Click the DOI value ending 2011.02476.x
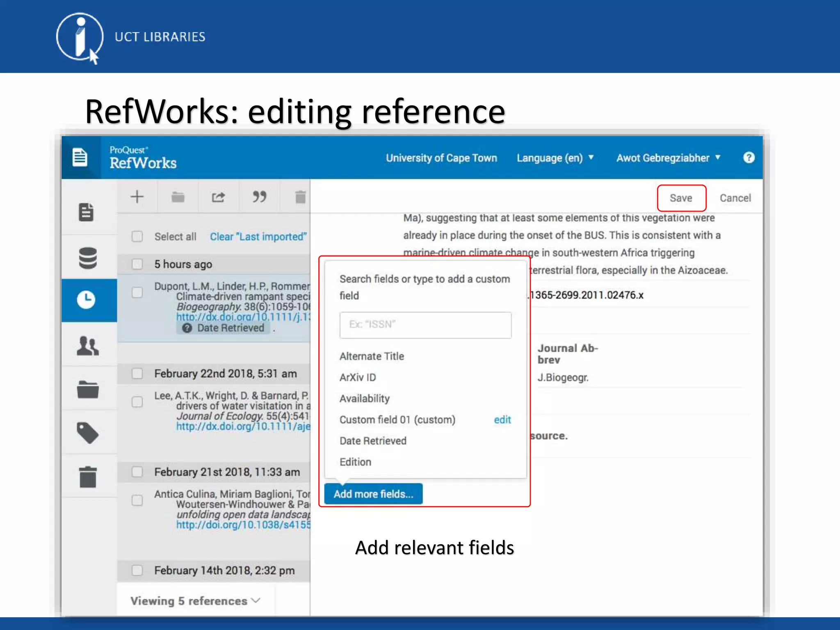Viewport: 840px width, 630px height. [x=587, y=295]
